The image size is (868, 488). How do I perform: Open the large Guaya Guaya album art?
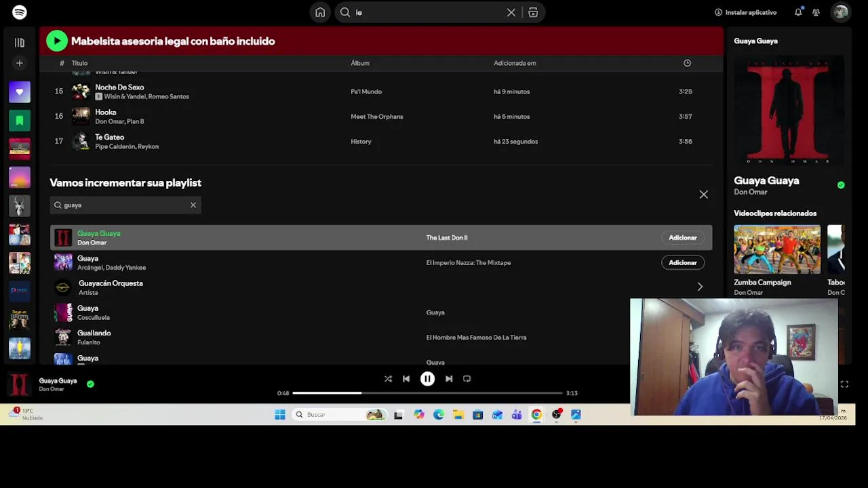789,112
